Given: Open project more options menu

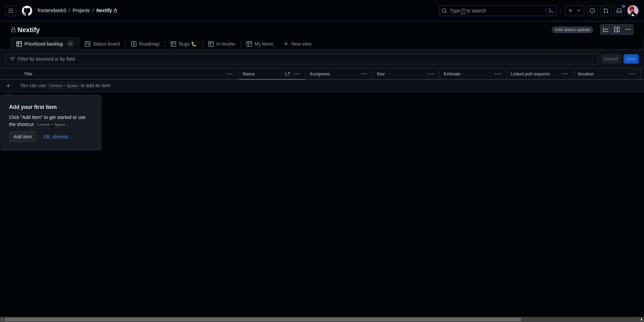Looking at the screenshot, I should (x=628, y=29).
